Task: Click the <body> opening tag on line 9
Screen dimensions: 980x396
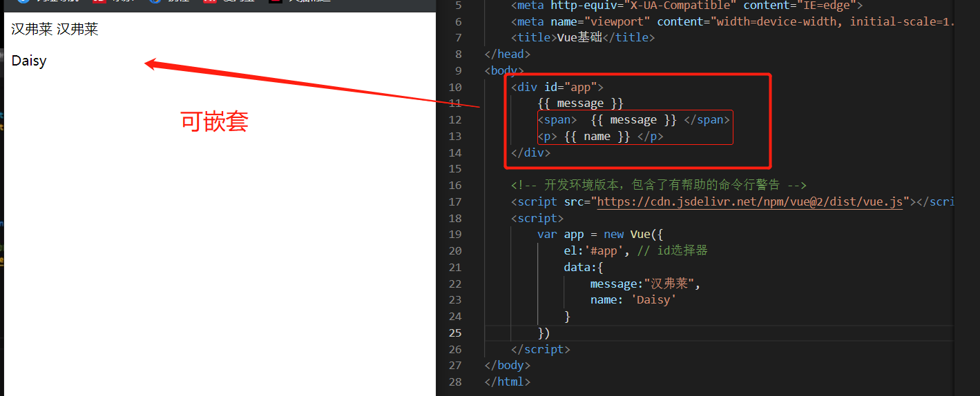Action: pos(504,70)
